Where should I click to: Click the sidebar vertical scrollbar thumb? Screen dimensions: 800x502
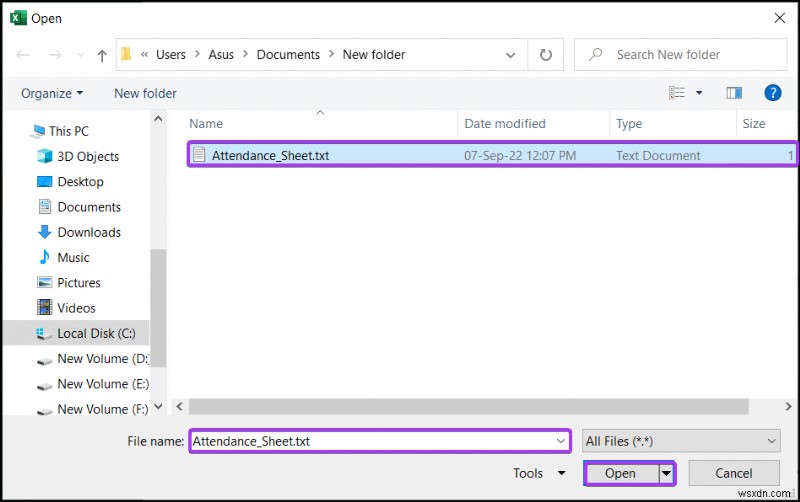click(x=158, y=308)
